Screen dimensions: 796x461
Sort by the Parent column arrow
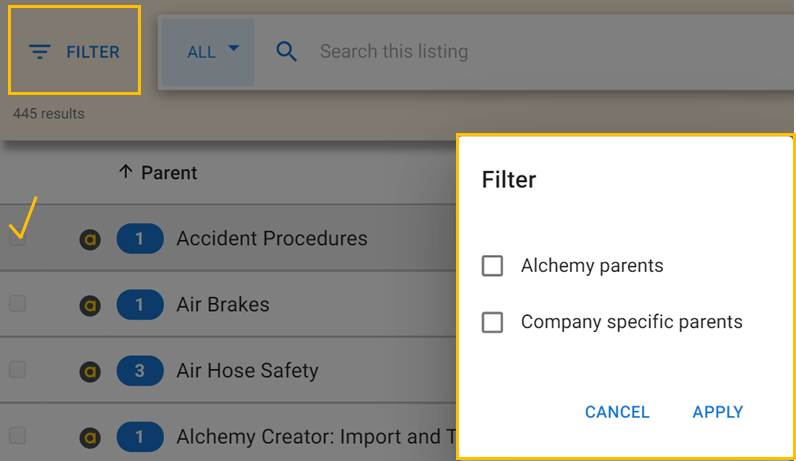[x=125, y=172]
